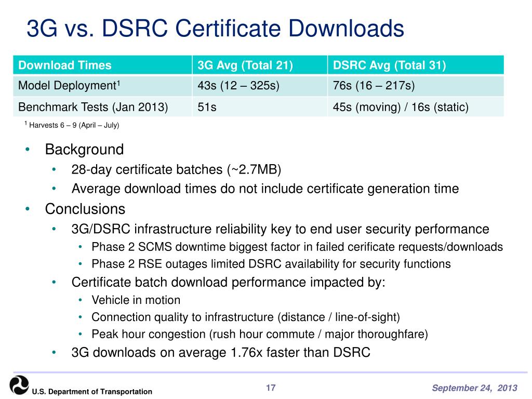Click the "Phase 2 SCMS downtime" sub-bullet
532x399 pixels.
(x=297, y=247)
